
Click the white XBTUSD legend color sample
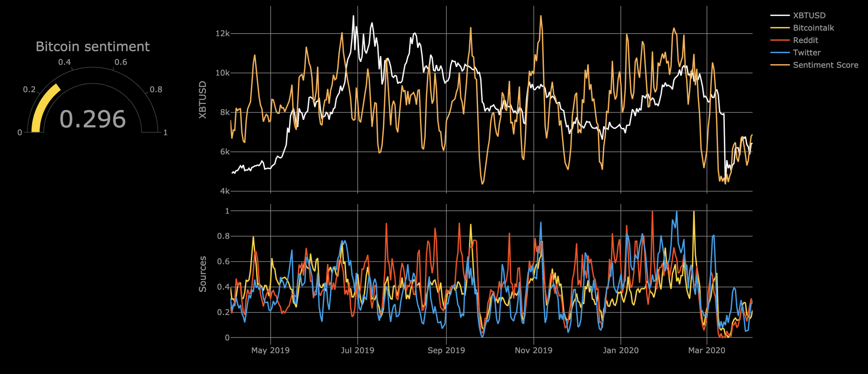[x=781, y=15]
